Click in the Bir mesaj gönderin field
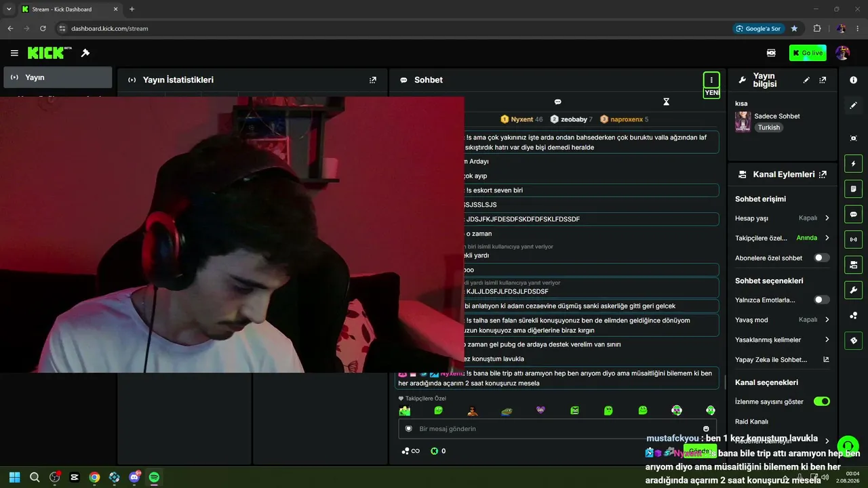Screen dimensions: 868x488 557,428
